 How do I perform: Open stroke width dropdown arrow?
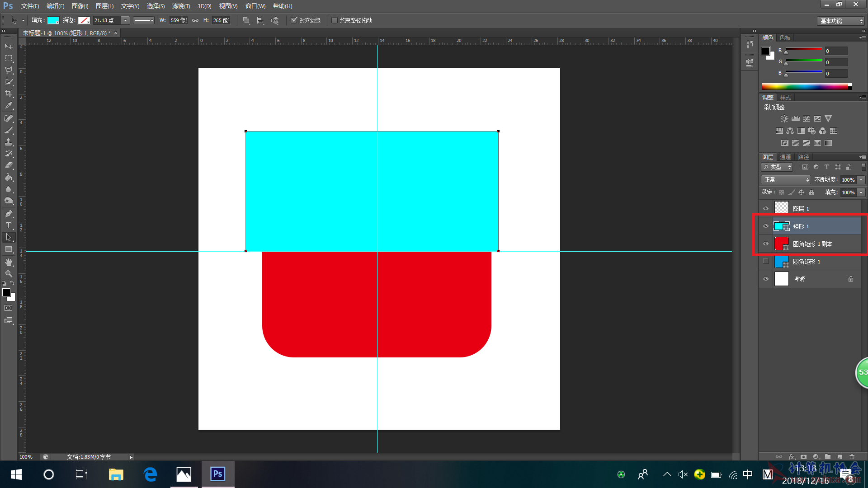coord(125,20)
